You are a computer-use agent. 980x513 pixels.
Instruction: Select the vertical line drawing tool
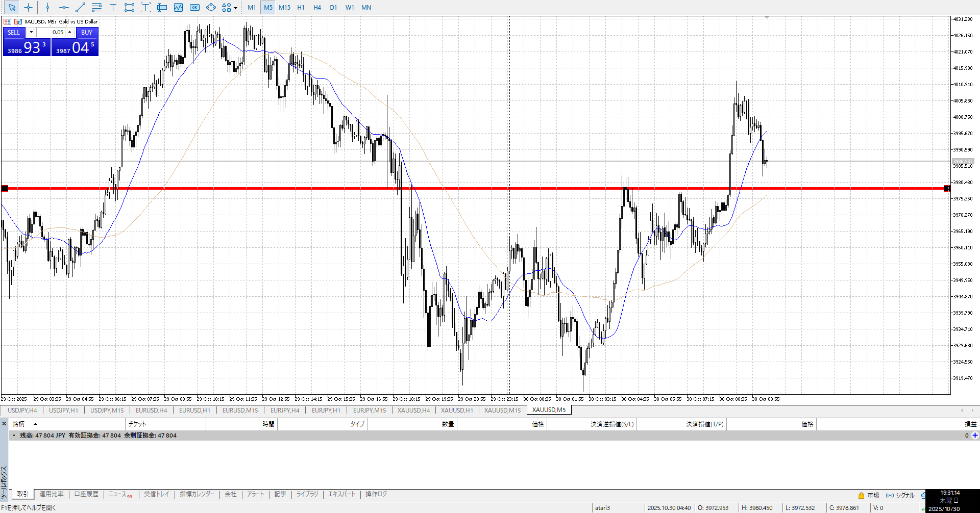click(47, 7)
